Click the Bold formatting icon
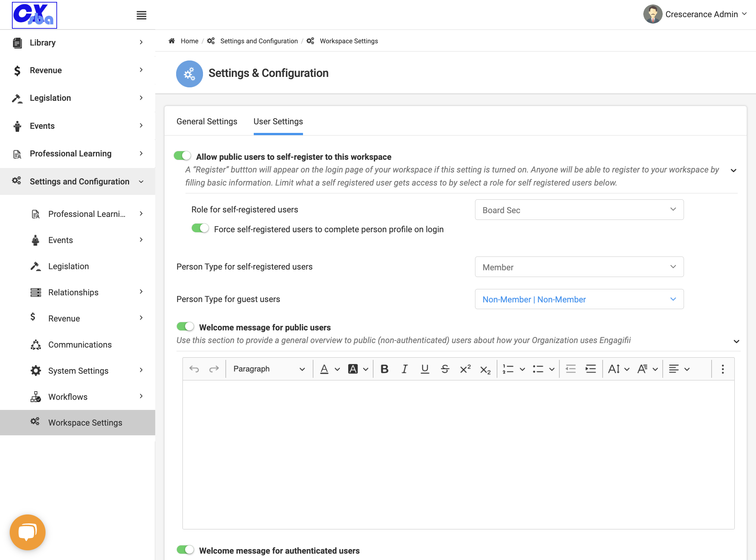This screenshot has height=560, width=756. coord(384,369)
